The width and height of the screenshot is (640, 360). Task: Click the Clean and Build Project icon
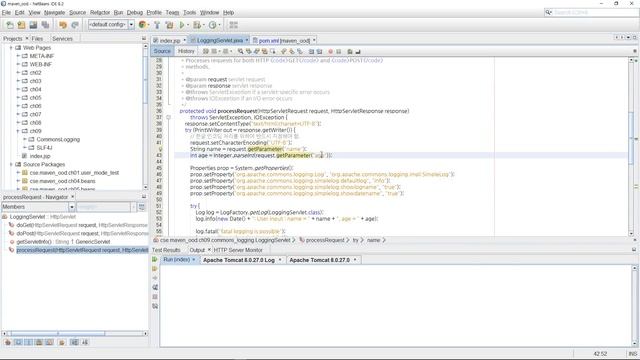pyautogui.click(x=169, y=25)
